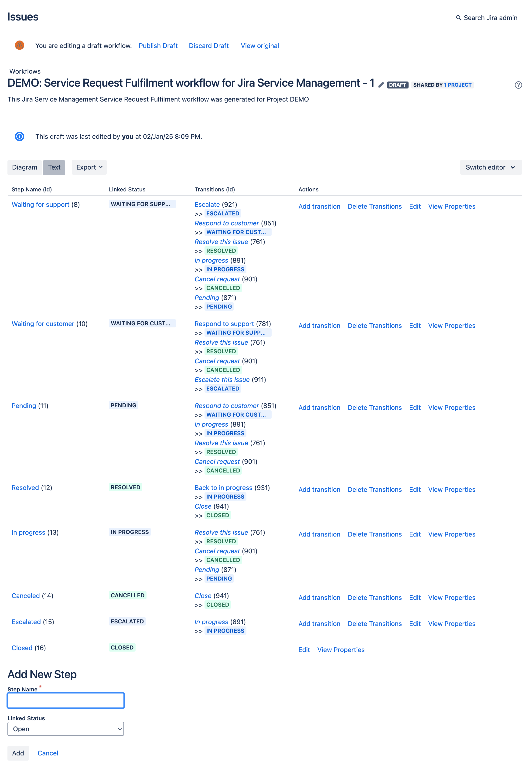532x775 pixels.
Task: Publish the draft workflow
Action: [158, 46]
